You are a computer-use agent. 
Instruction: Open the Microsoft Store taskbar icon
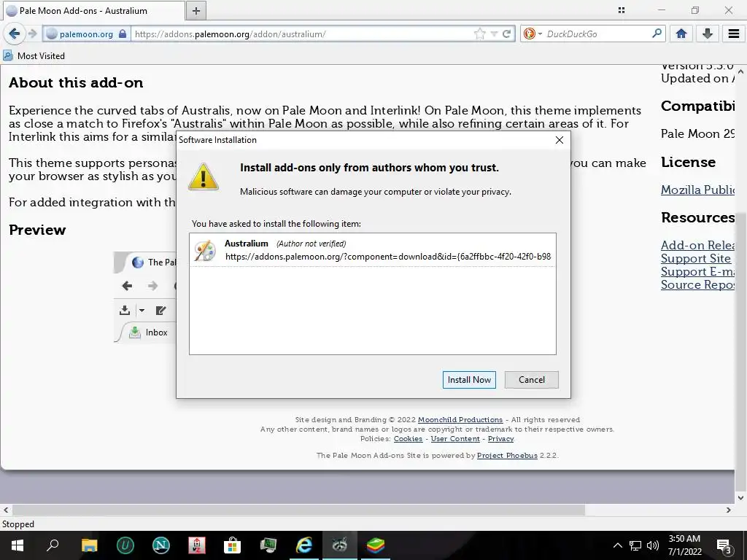pyautogui.click(x=233, y=545)
